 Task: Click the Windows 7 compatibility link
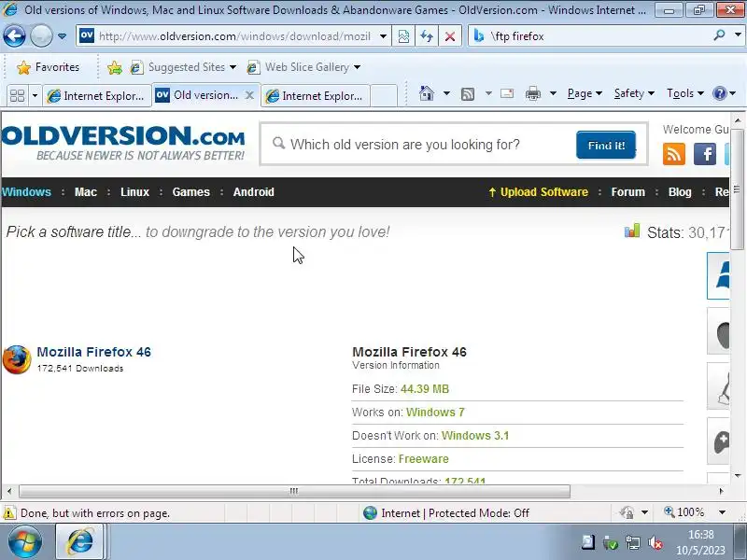pyautogui.click(x=435, y=413)
